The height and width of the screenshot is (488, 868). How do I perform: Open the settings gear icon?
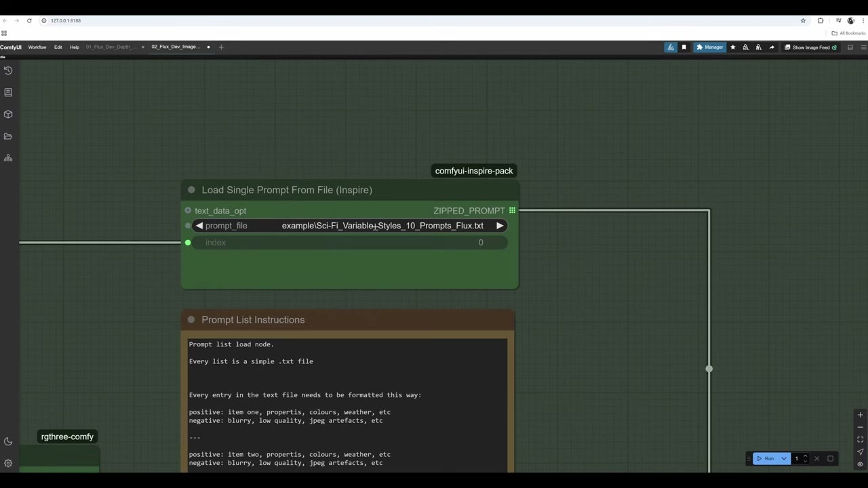click(x=8, y=464)
